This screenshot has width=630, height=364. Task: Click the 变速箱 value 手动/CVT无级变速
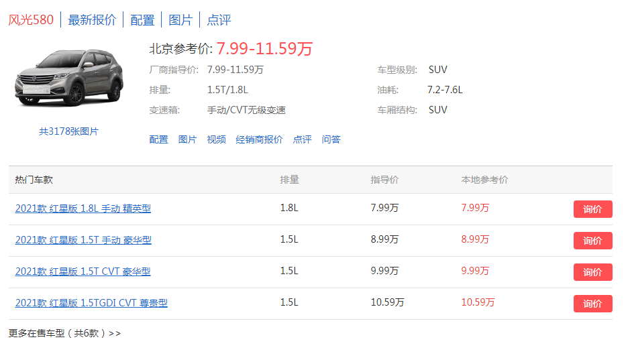[246, 110]
